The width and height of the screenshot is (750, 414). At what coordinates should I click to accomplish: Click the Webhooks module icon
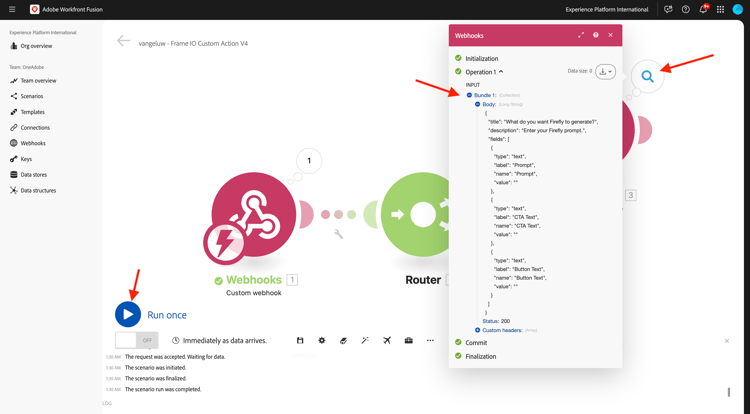coord(254,215)
